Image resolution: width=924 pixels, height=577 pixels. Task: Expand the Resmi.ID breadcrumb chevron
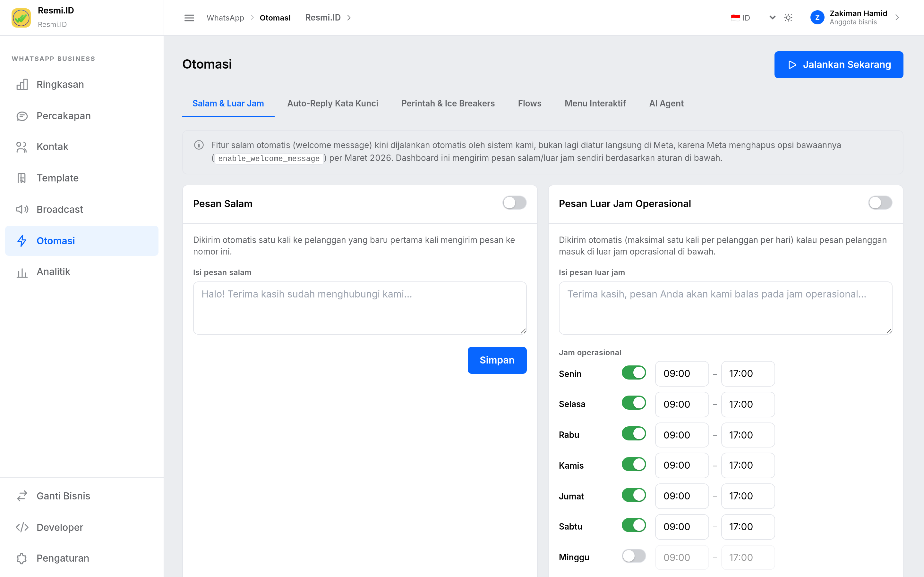pyautogui.click(x=349, y=18)
